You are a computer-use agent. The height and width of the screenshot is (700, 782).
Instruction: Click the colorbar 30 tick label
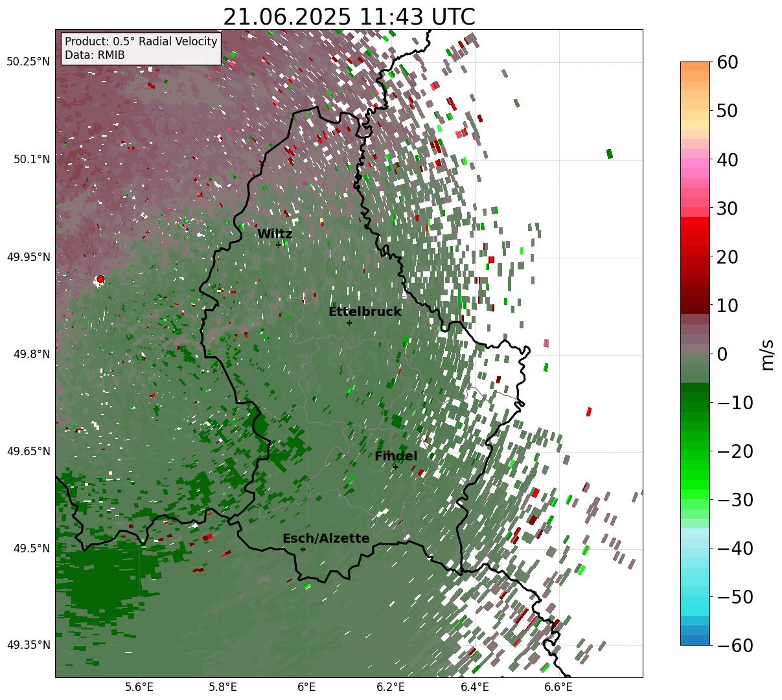pos(726,209)
